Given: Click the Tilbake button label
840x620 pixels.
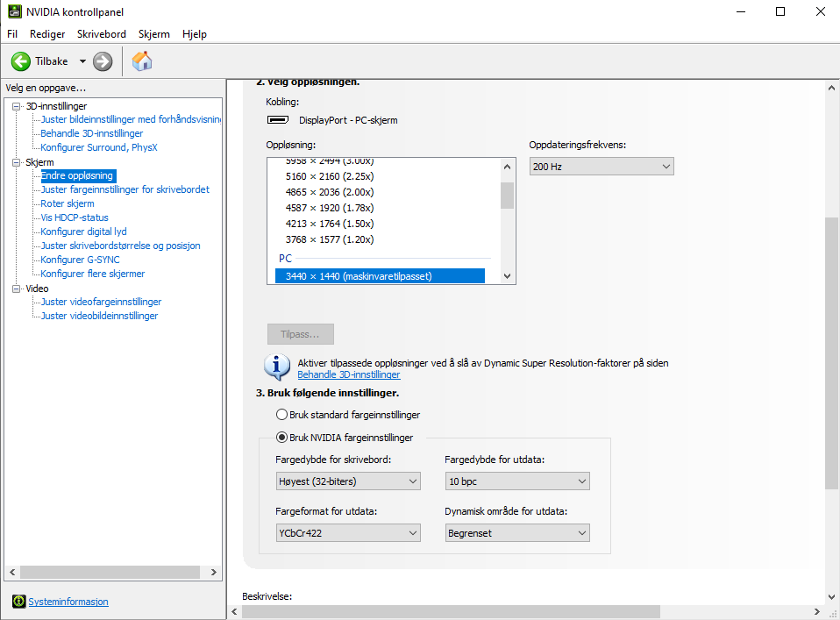Looking at the screenshot, I should (x=52, y=61).
